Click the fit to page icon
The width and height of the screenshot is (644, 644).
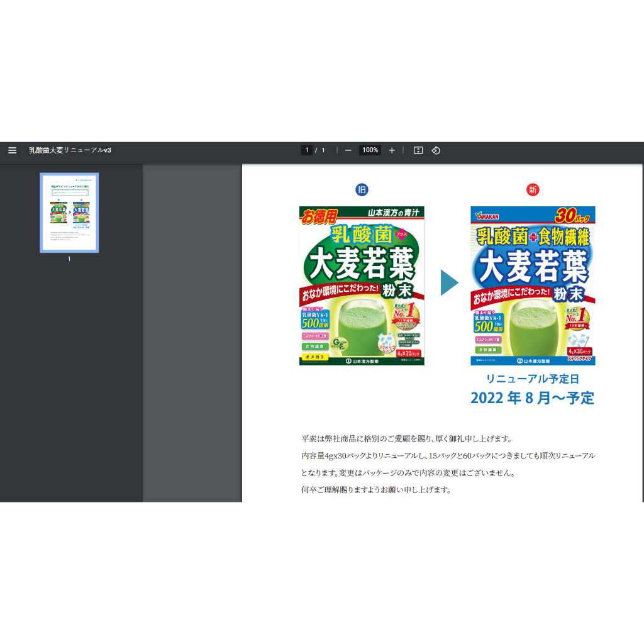coord(418,150)
